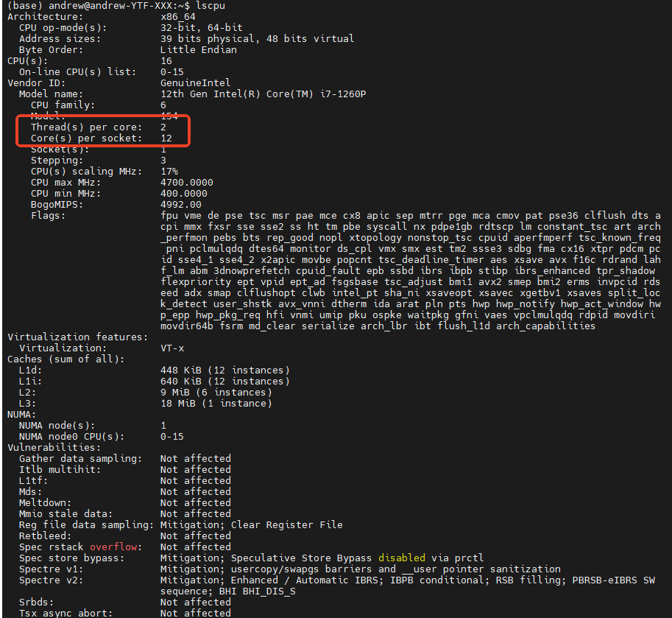Screen dimensions: 672x618
Task: Click the 'avx_vnni' flag text
Action: pos(302,304)
